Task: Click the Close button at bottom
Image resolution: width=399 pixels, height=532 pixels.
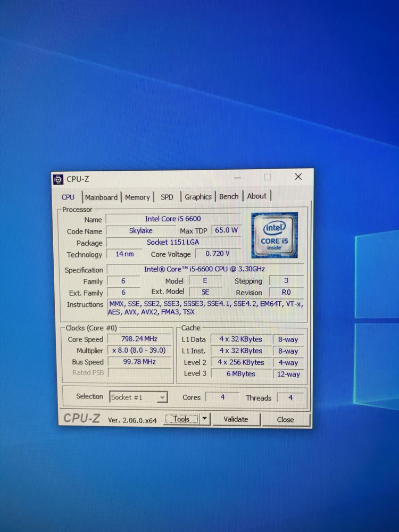Action: [x=285, y=420]
